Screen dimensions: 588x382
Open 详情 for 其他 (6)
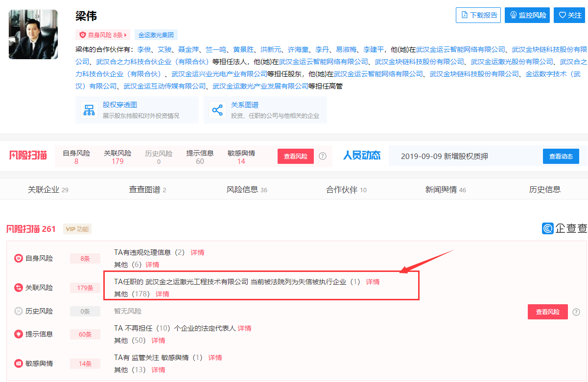(x=152, y=265)
